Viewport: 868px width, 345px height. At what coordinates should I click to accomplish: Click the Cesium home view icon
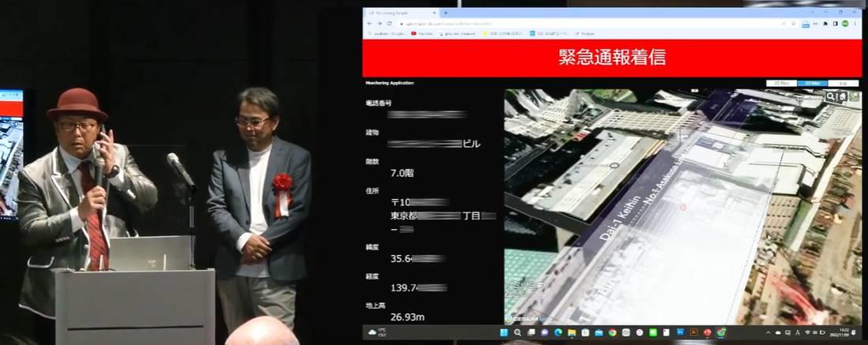coord(841,96)
